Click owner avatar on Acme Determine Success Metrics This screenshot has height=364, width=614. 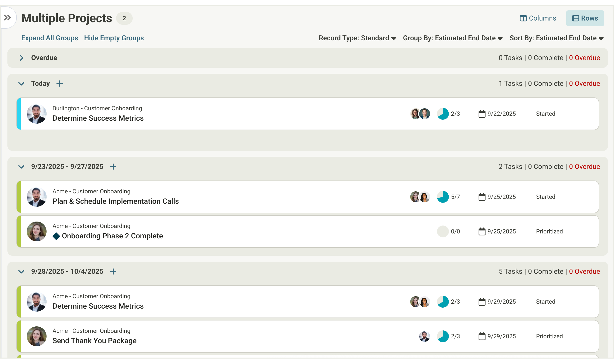click(37, 302)
